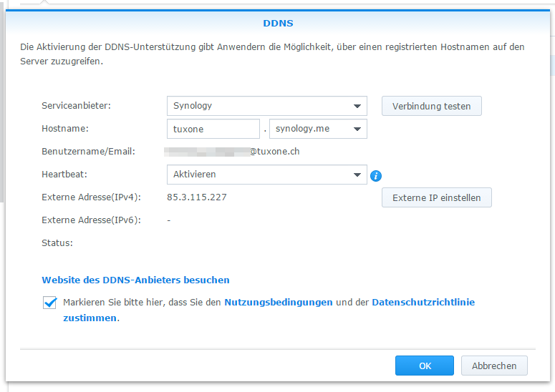The image size is (555, 392).
Task: Click the zustimmen link text
Action: (x=89, y=318)
